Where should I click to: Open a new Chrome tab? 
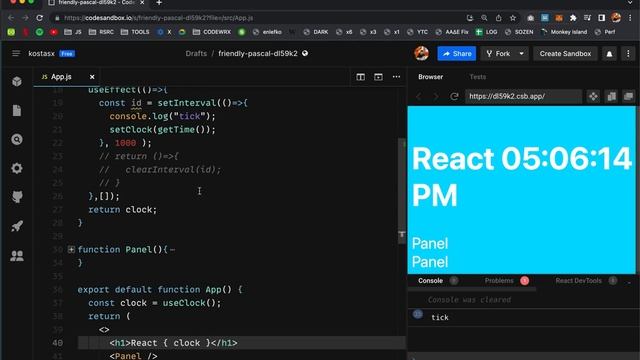coord(159,3)
